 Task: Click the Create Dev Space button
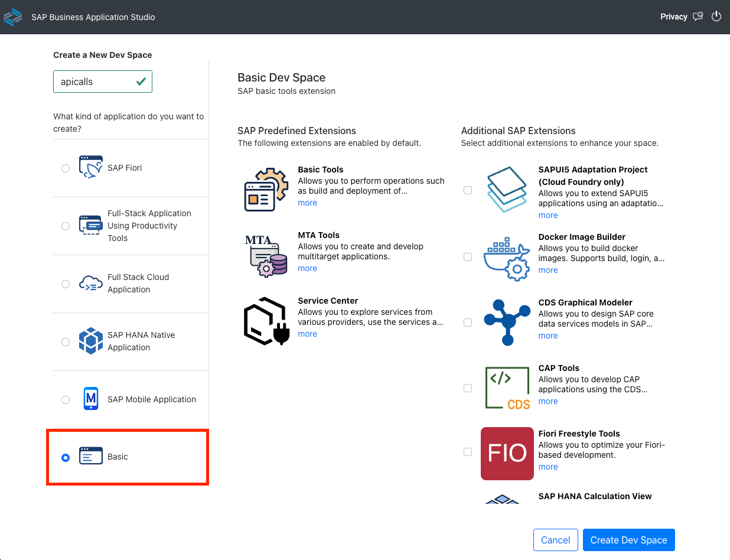click(628, 540)
